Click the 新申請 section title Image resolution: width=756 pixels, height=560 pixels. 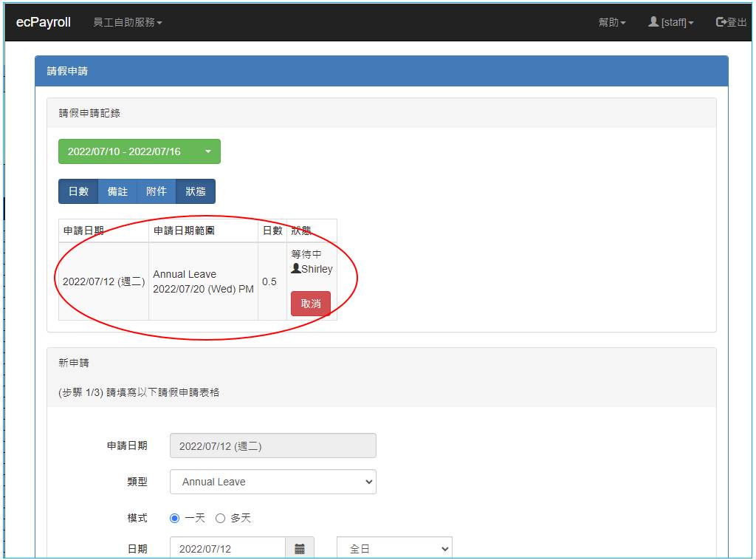pos(74,363)
